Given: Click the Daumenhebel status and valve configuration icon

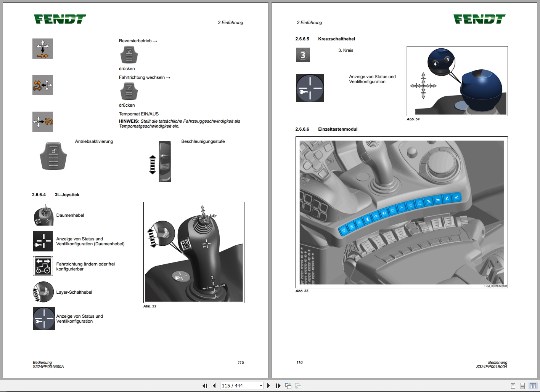Looking at the screenshot, I should pyautogui.click(x=43, y=241).
